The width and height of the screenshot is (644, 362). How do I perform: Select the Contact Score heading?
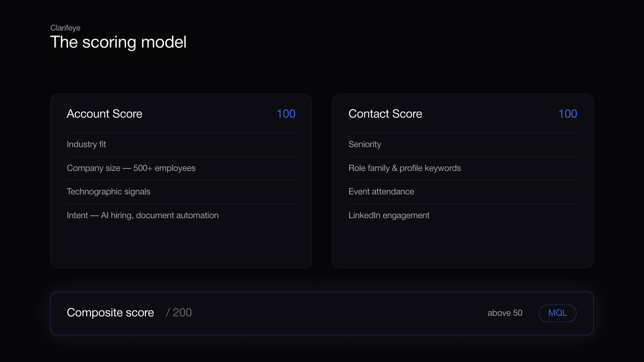pyautogui.click(x=385, y=114)
